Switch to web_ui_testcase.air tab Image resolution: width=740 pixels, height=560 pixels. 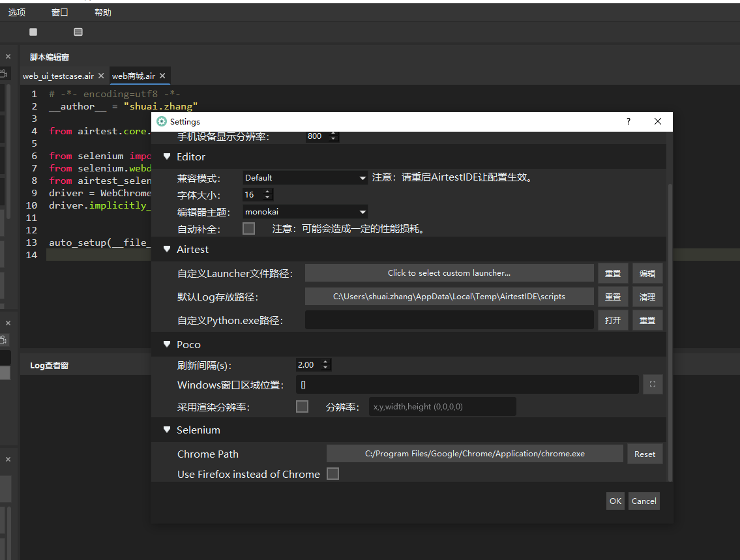tap(58, 76)
